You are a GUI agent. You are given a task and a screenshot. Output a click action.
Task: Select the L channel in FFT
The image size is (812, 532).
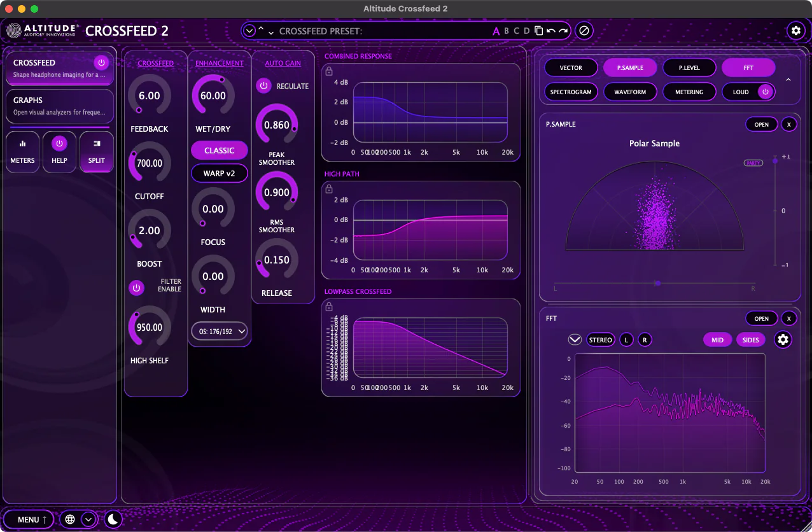click(x=626, y=340)
